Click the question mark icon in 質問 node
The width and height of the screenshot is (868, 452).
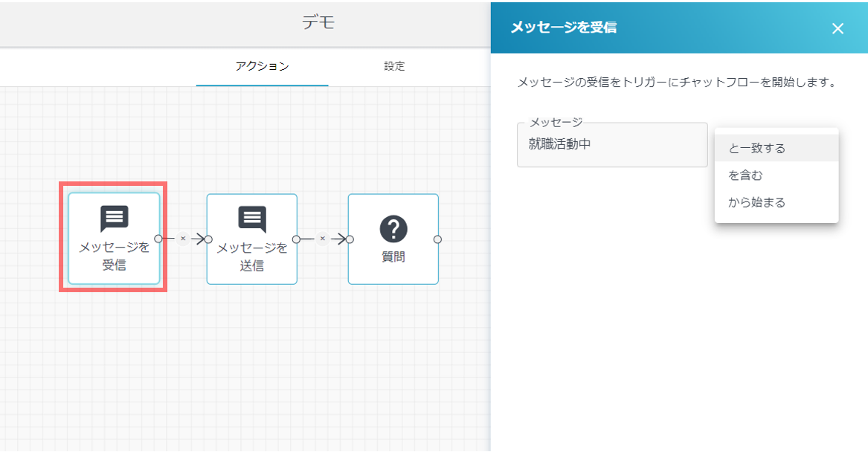pos(393,229)
